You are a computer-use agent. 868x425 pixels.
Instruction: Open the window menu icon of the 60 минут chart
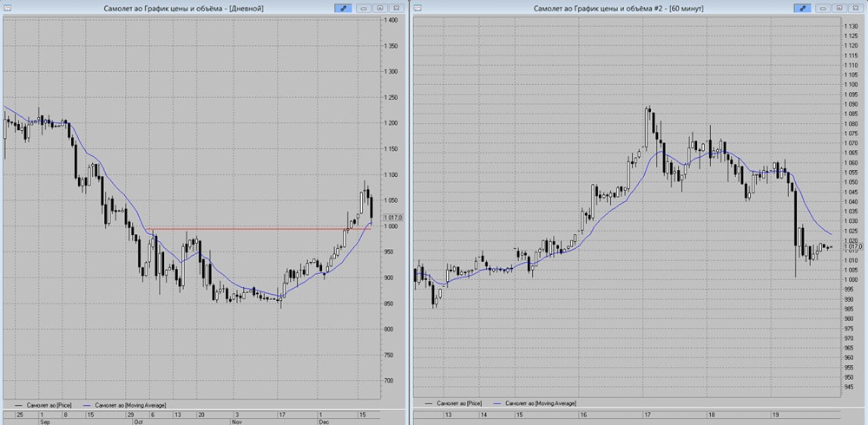tap(418, 9)
